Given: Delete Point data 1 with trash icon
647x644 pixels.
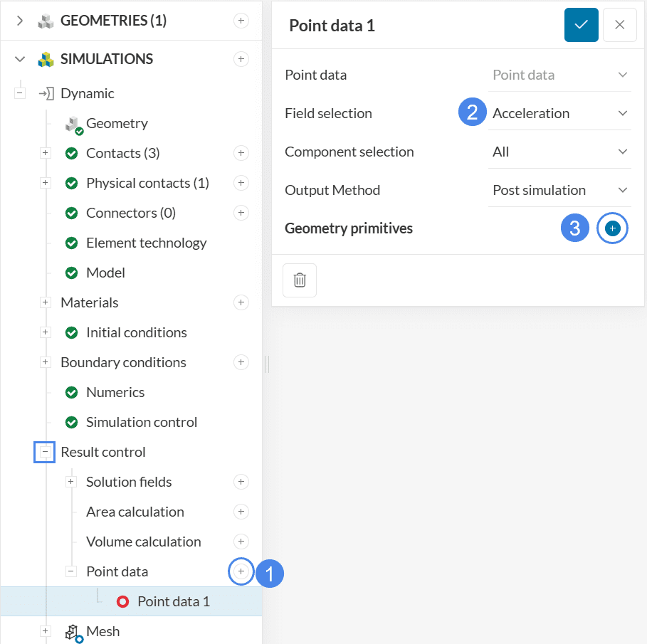Looking at the screenshot, I should click(300, 280).
